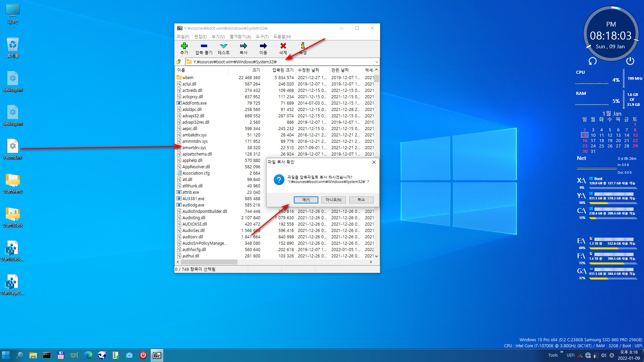Launch the command prompt taskbar icon
The width and height of the screenshot is (644, 362).
click(x=47, y=355)
